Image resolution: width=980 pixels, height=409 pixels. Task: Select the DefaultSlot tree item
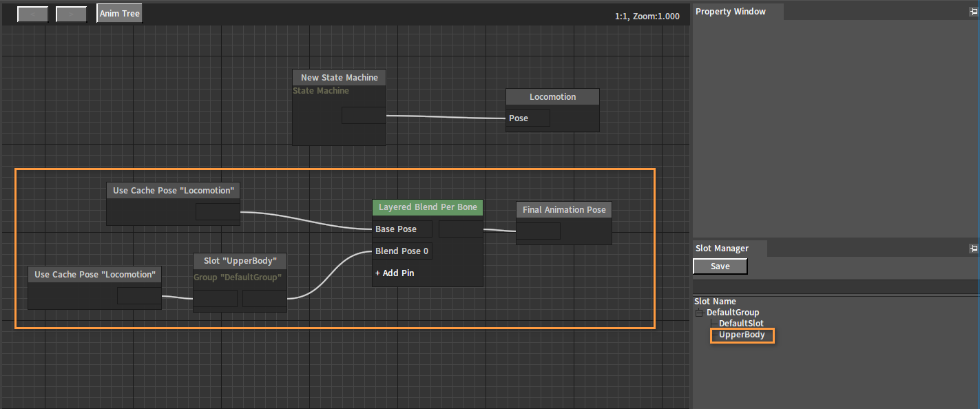coord(741,324)
